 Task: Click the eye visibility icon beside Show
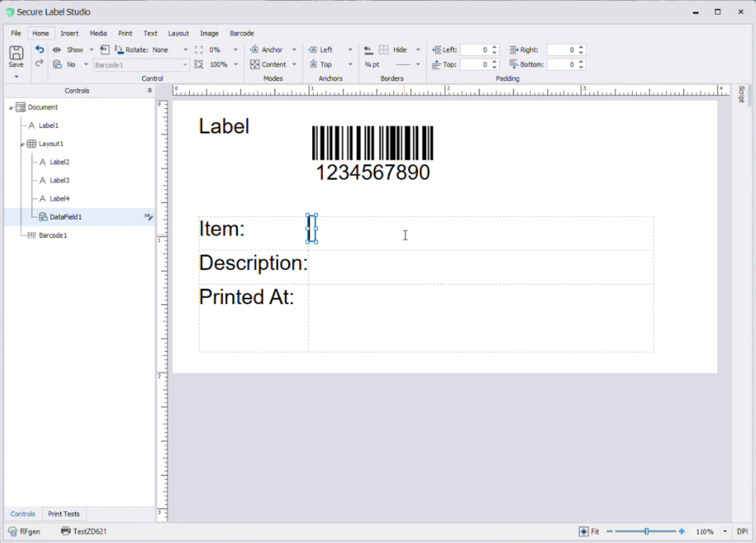pos(57,50)
